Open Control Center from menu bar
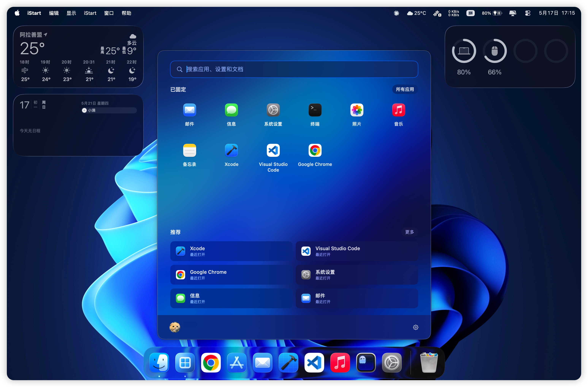 [528, 13]
